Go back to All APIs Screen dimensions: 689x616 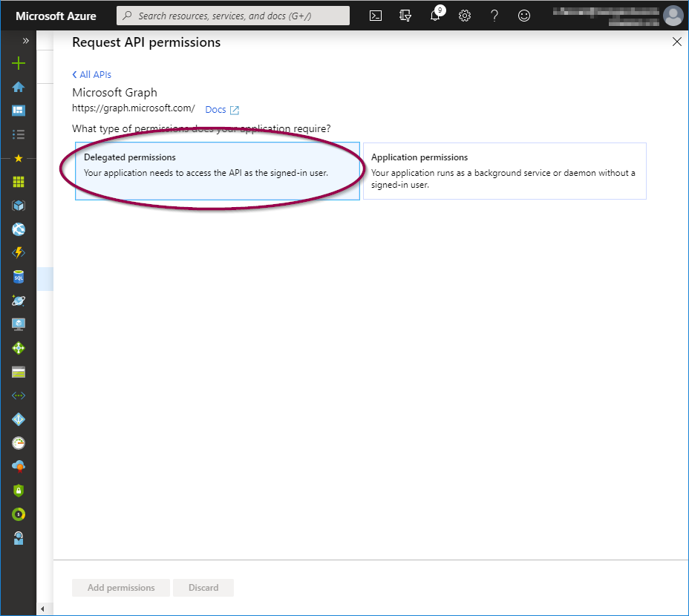coord(92,75)
